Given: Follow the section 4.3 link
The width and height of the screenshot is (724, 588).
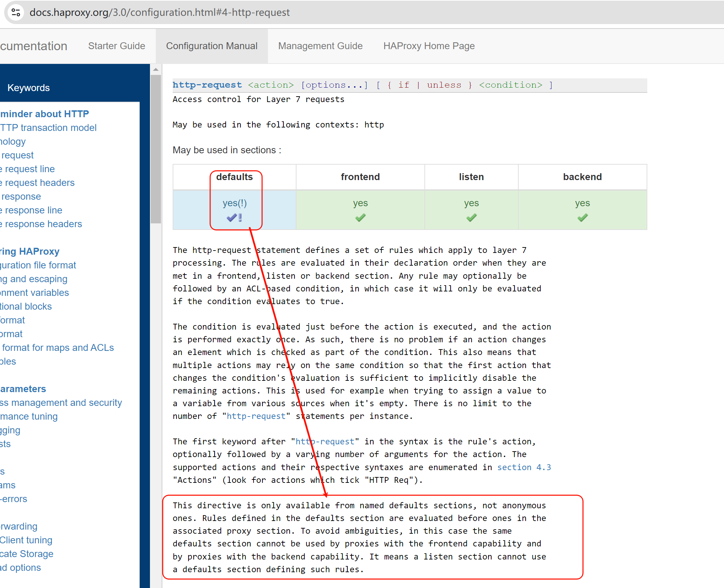Looking at the screenshot, I should (524, 467).
